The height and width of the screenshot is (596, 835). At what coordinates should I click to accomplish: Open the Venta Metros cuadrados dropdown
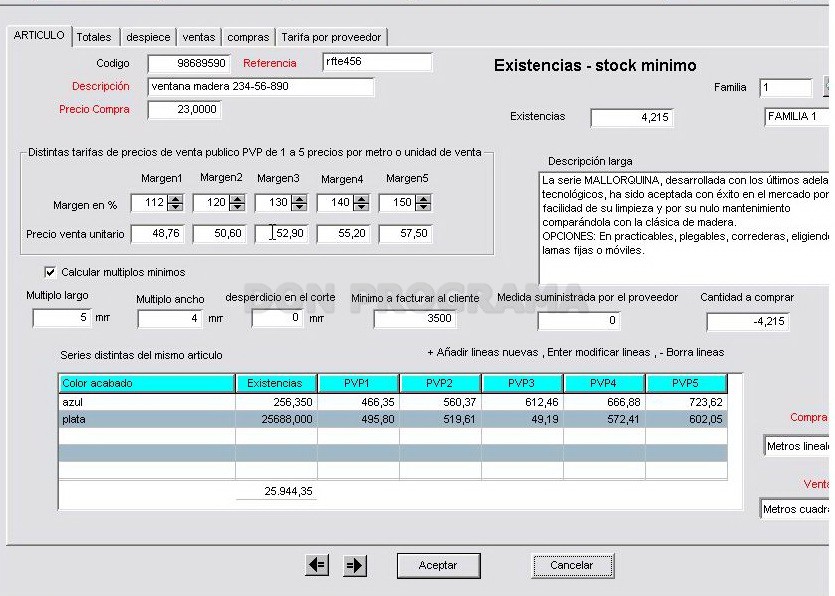[795, 509]
